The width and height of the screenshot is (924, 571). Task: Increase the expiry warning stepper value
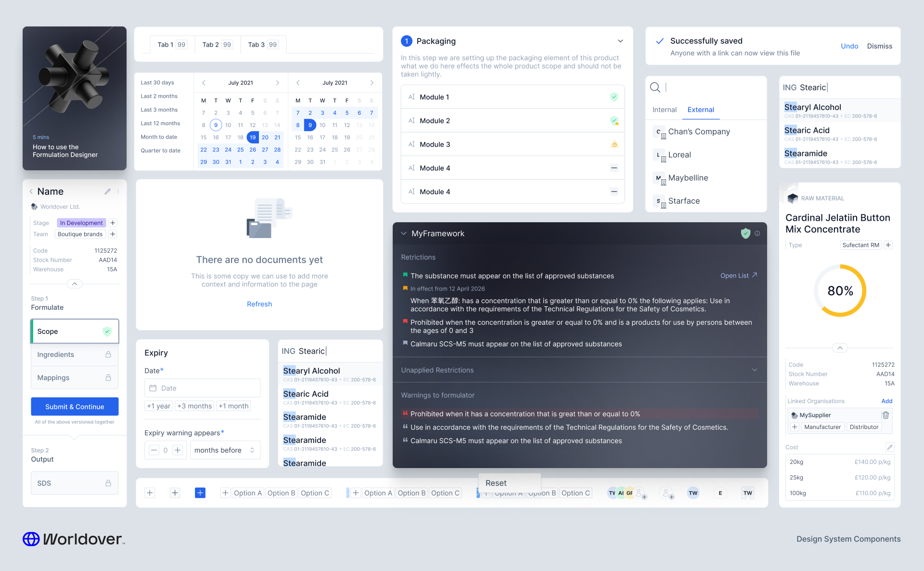178,450
